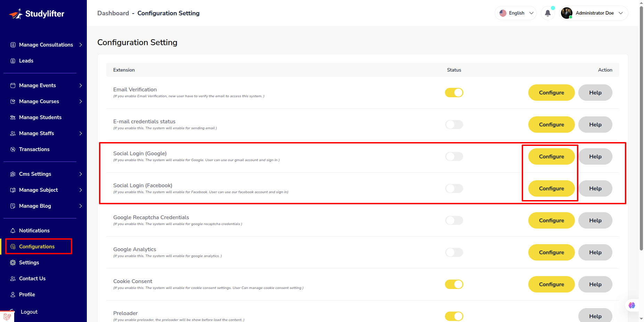Expand the Manage Events chevron

(81, 85)
